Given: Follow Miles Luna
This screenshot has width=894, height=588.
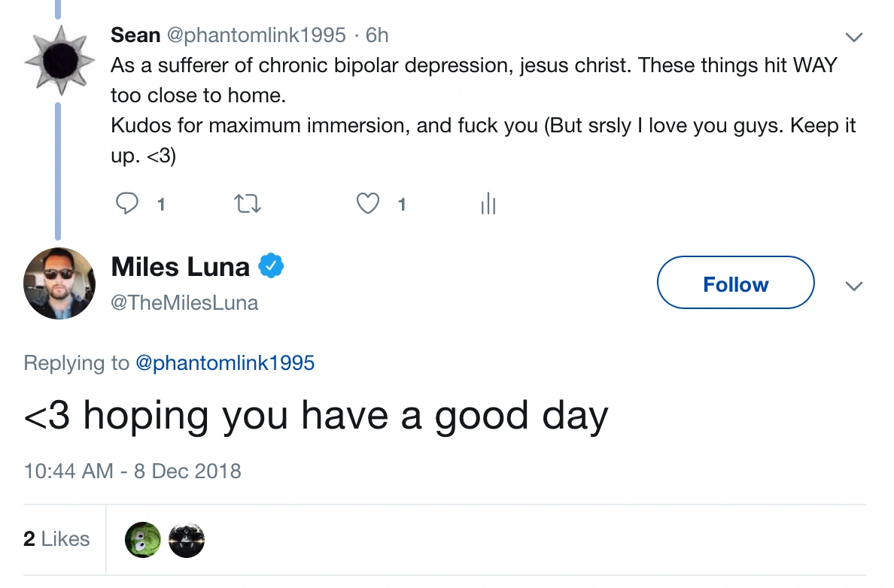Looking at the screenshot, I should (735, 283).
